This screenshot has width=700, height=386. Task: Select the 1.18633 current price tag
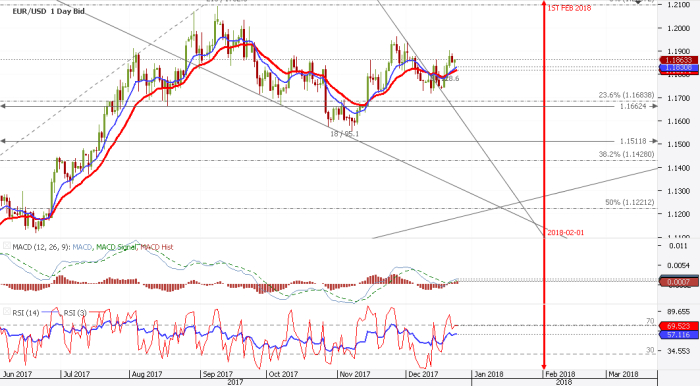(679, 60)
